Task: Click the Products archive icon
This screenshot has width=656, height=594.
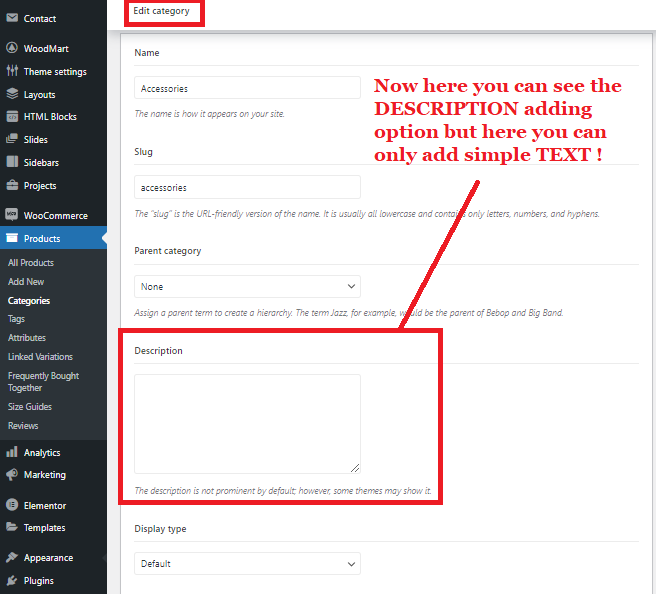Action: point(12,238)
